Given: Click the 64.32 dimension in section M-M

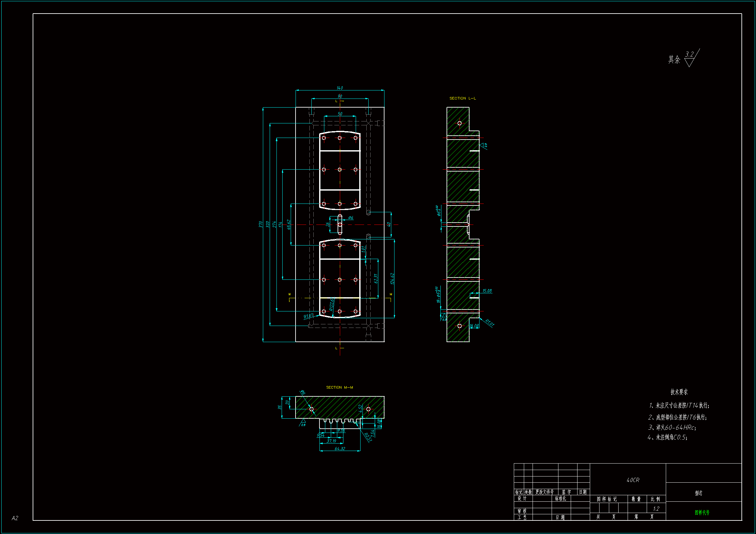Looking at the screenshot, I should (340, 449).
